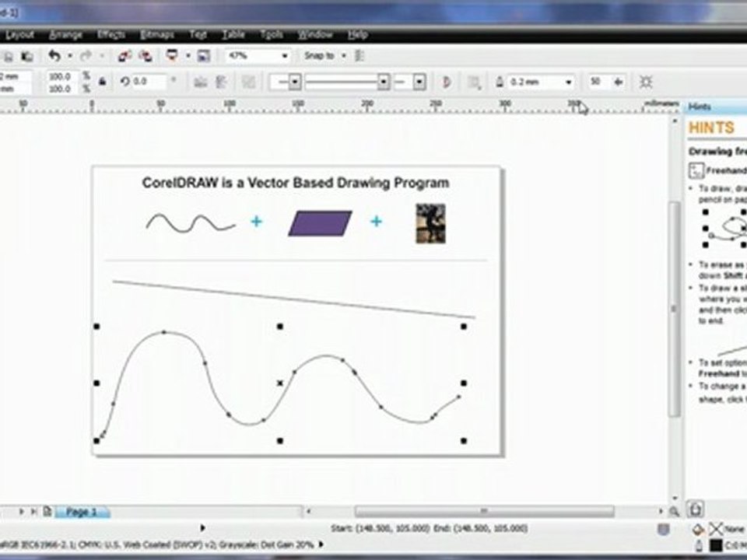Open the Undo history dropdown arrow
This screenshot has width=747, height=560.
(x=69, y=56)
